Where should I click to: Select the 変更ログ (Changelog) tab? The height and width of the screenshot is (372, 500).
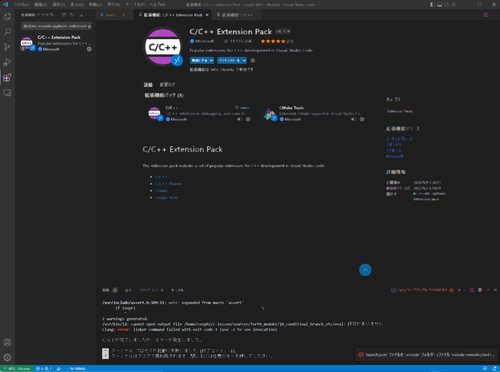point(167,84)
